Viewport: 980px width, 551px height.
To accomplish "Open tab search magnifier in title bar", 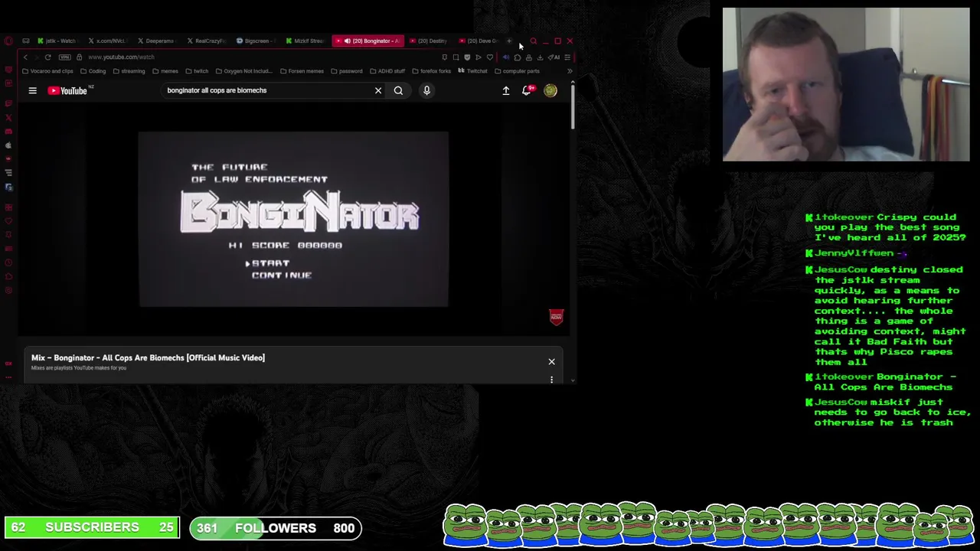I will click(534, 41).
